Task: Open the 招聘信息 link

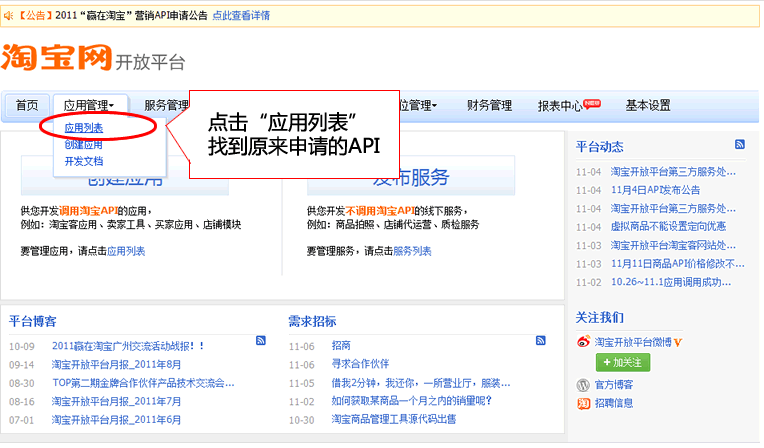Action: 614,403
